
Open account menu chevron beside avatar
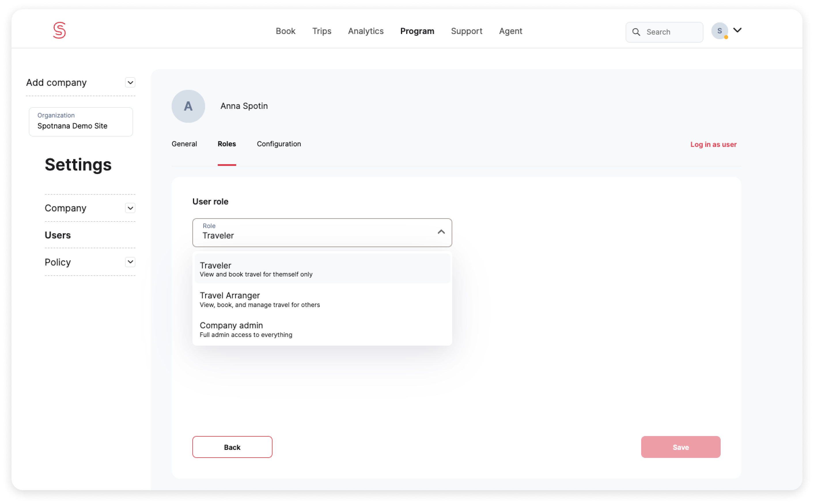[x=737, y=30]
